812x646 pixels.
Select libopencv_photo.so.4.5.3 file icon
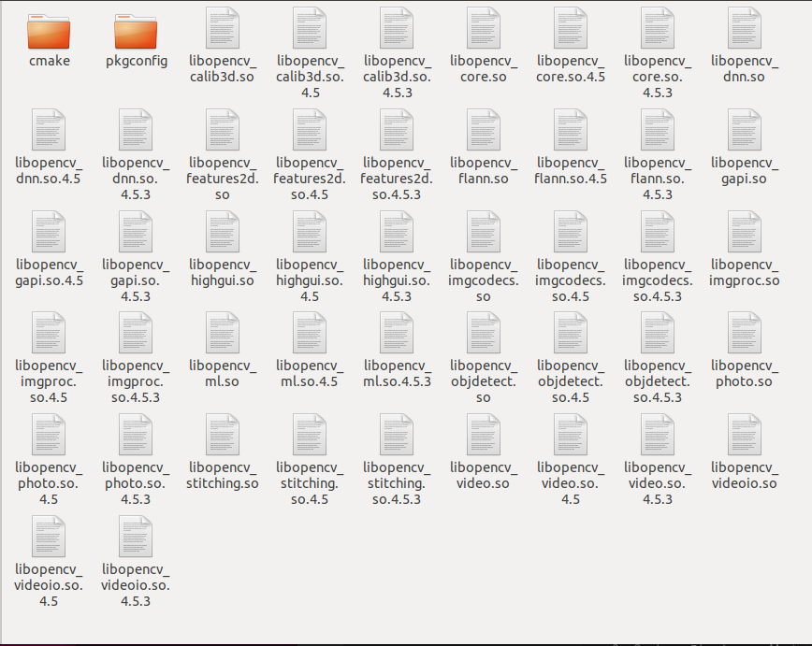coord(136,435)
